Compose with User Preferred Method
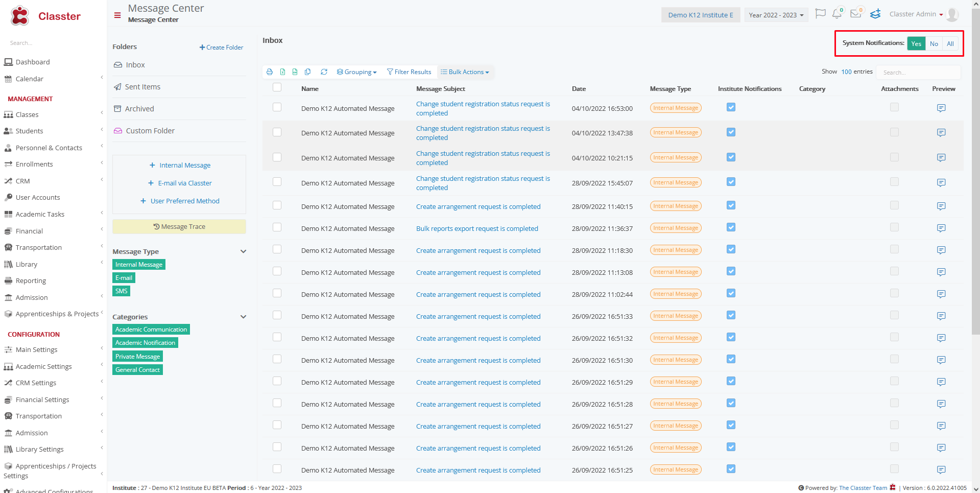Screen dimensions: 980x493 click(x=180, y=201)
